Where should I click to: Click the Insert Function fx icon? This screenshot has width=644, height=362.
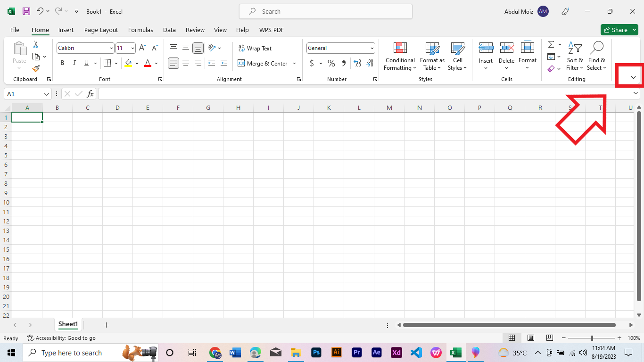pyautogui.click(x=90, y=94)
